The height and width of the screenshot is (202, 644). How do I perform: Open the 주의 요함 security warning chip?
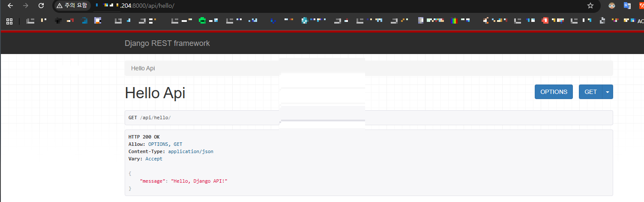click(x=72, y=6)
